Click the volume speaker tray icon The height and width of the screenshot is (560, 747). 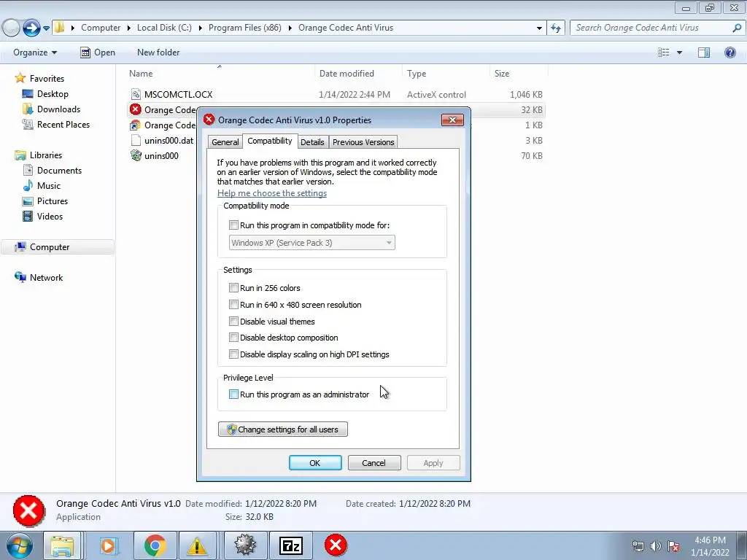656,546
